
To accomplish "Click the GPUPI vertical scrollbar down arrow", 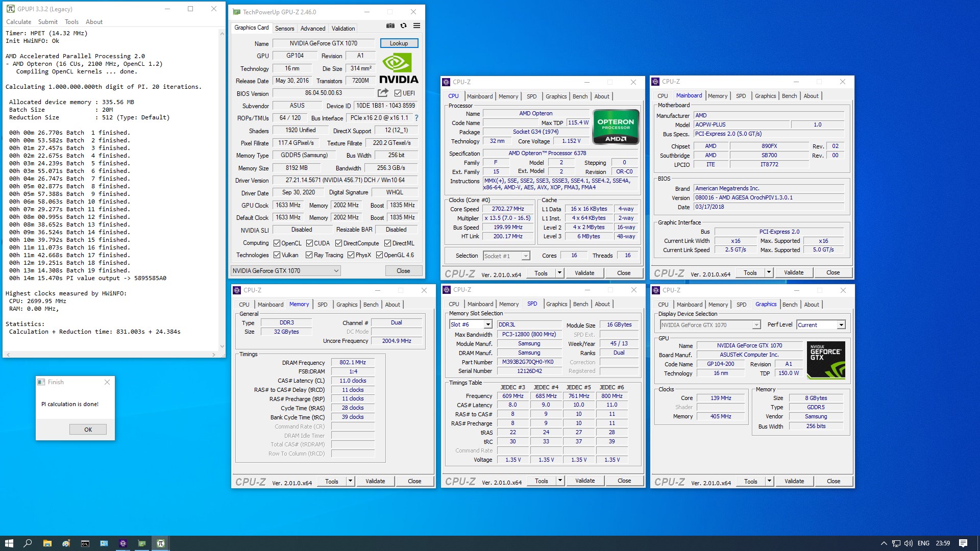I will point(222,346).
